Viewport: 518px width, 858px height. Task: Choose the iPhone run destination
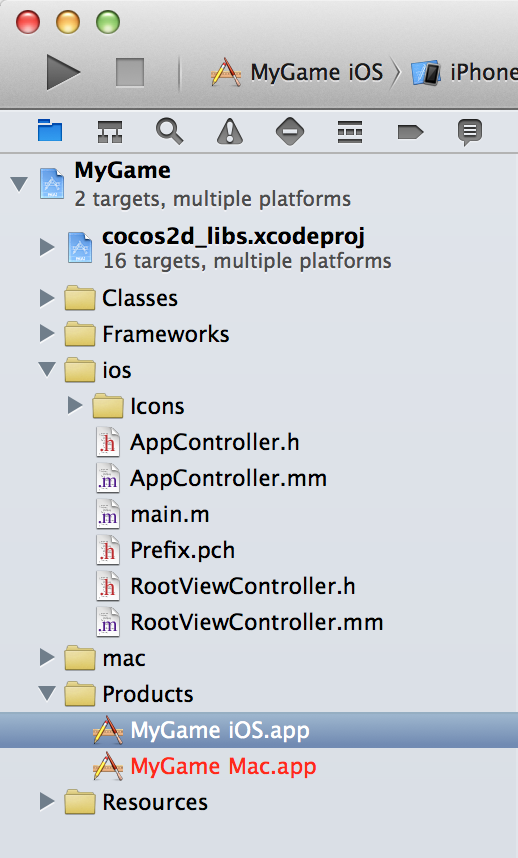(464, 72)
